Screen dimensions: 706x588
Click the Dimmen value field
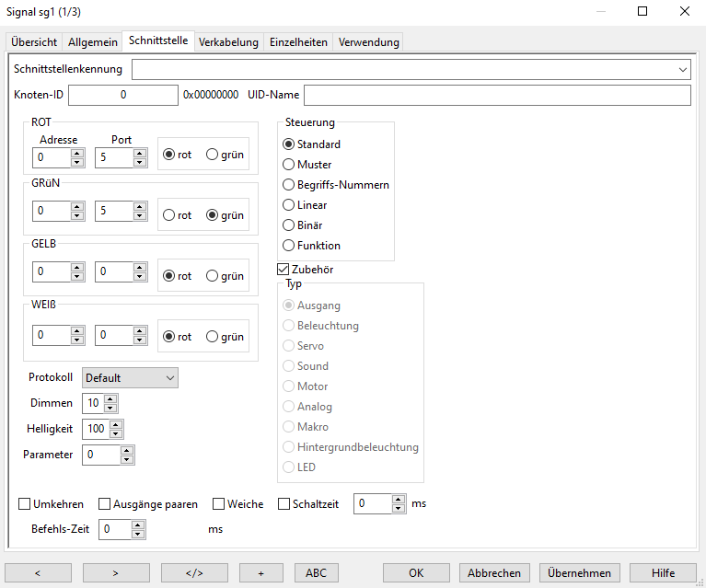coord(93,403)
